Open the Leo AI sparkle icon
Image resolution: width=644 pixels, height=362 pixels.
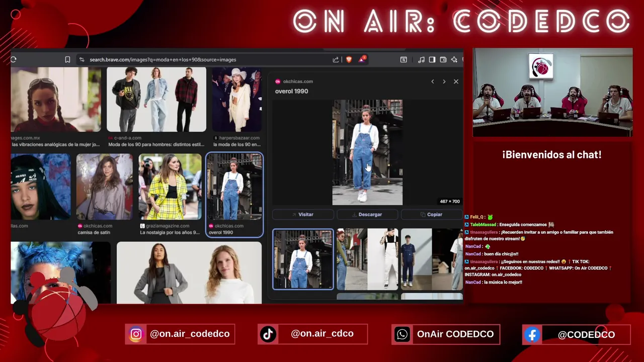454,59
